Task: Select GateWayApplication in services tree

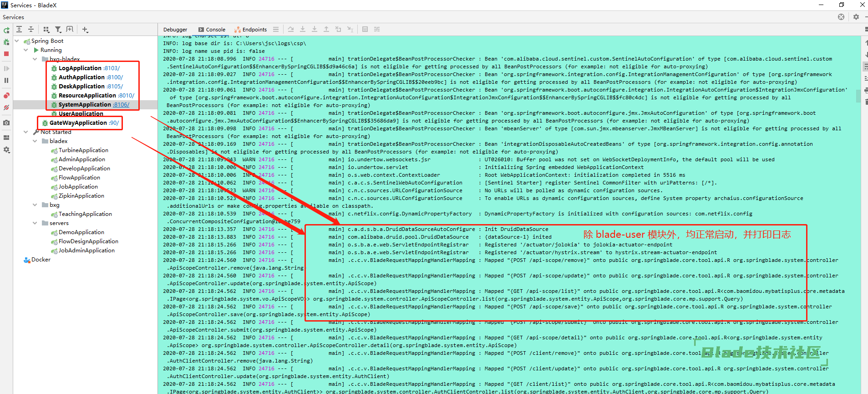Action: (x=78, y=123)
